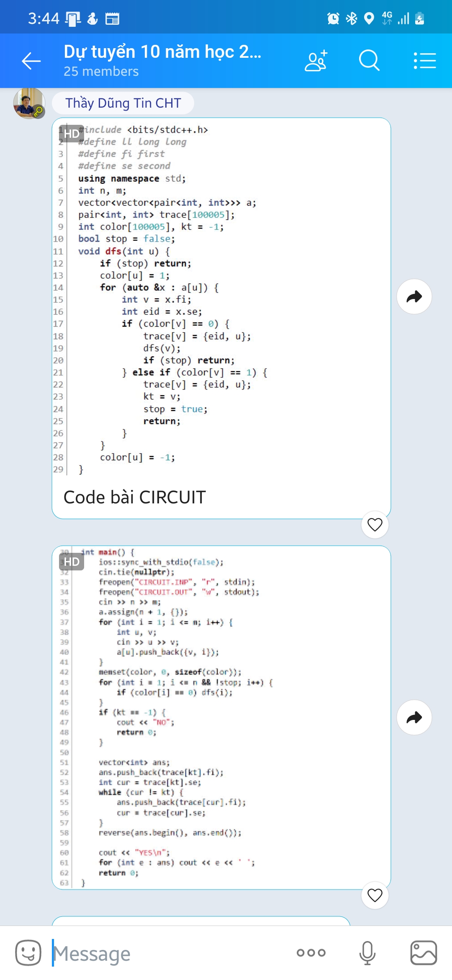Image resolution: width=452 pixels, height=980 pixels.
Task: Tap the battery charging indicator
Action: [420, 18]
